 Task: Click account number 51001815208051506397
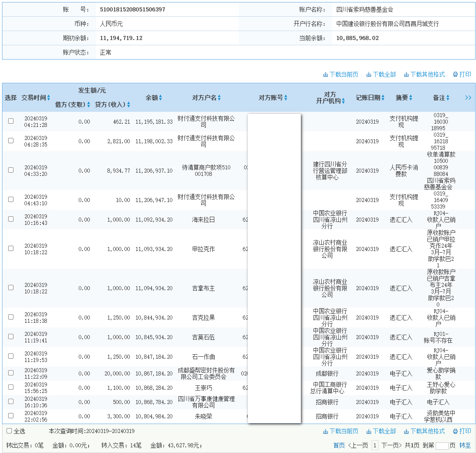click(x=133, y=9)
